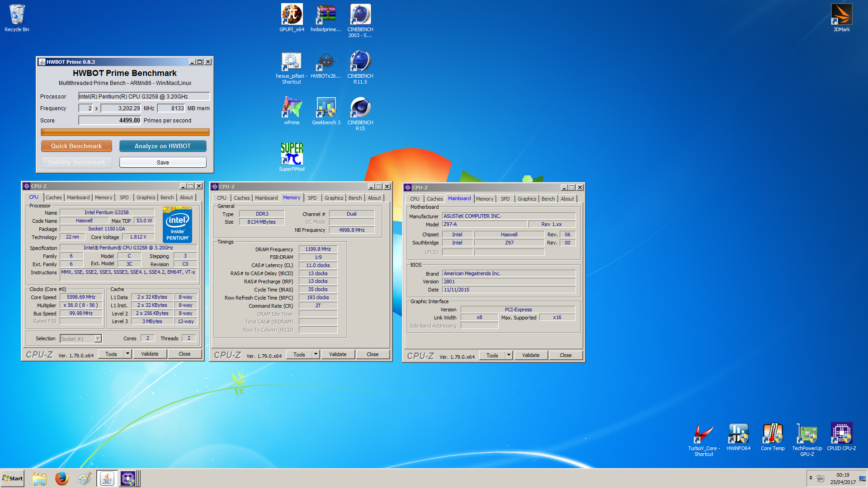Select CPU tab in middle CPU-Z
The image size is (868, 488).
point(222,198)
